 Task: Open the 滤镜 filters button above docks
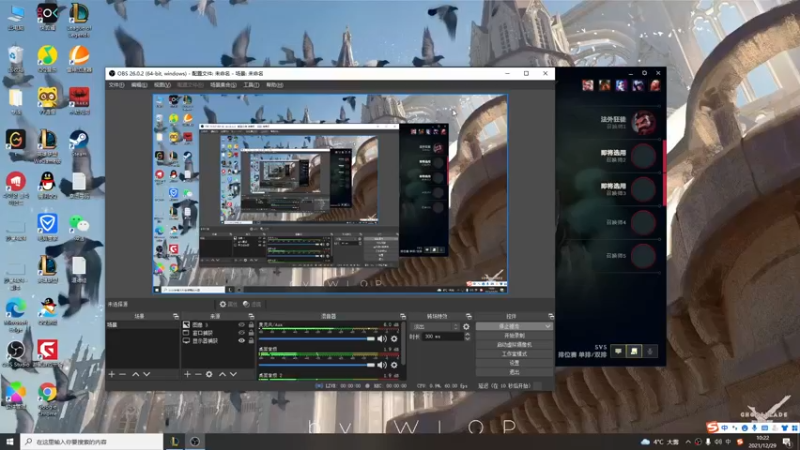click(x=252, y=305)
